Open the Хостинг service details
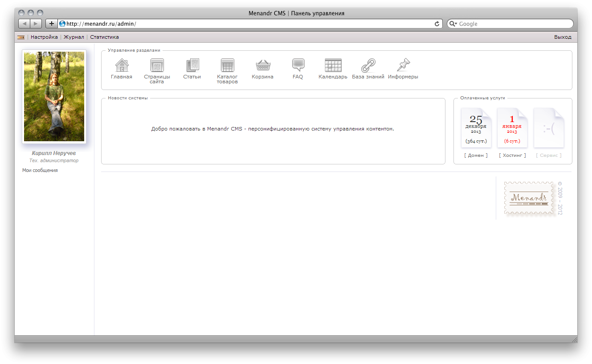 click(512, 155)
